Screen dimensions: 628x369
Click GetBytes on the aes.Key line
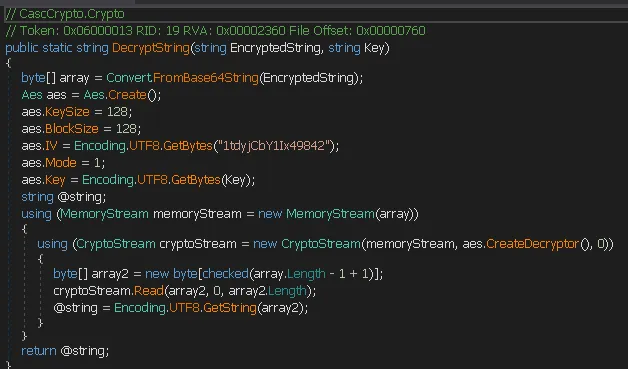196,180
